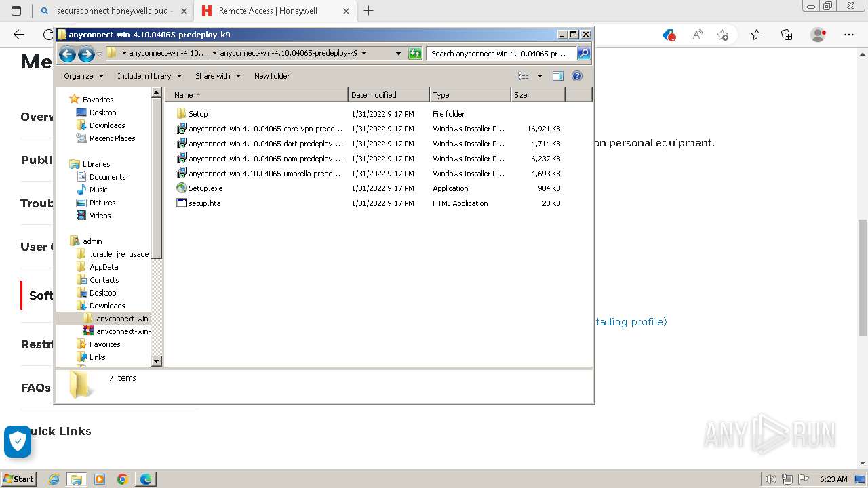Open Edge favorites list icon
Viewport: 868px width, 488px height.
[x=757, y=35]
